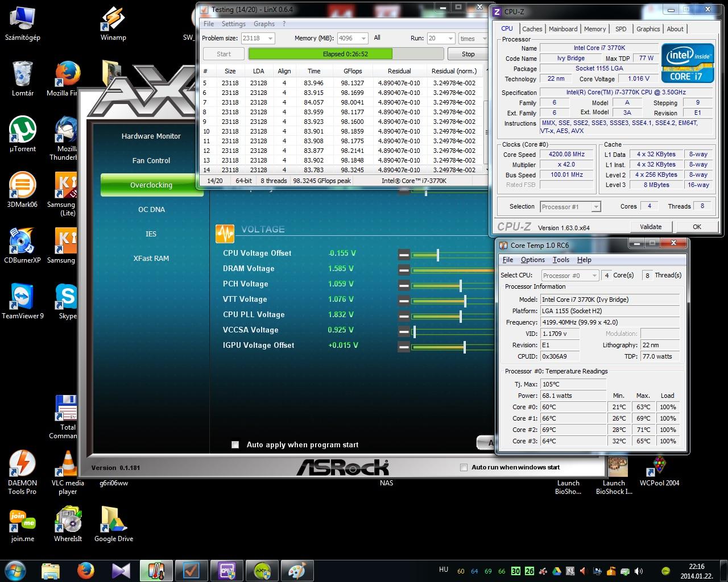Viewport: 728px width, 582px height.
Task: Open the Core Temp Tools menu
Action: click(561, 260)
